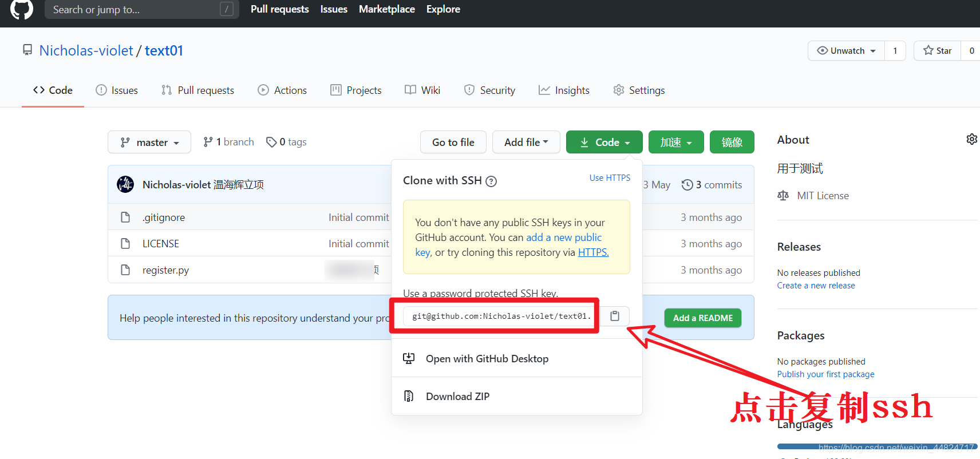Click the commits history clock icon
Viewport: 980px width, 459px height.
pos(687,185)
